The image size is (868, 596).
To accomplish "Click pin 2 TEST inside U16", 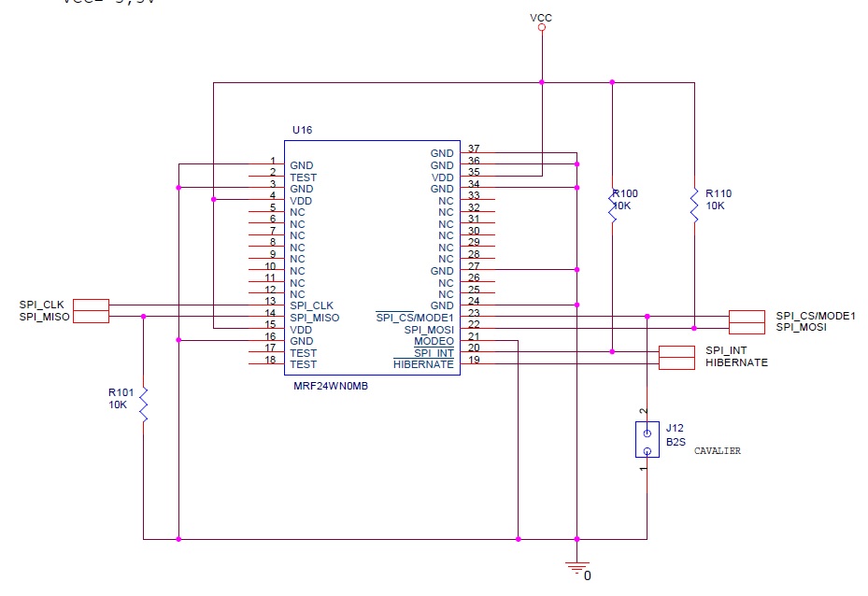I will (303, 177).
